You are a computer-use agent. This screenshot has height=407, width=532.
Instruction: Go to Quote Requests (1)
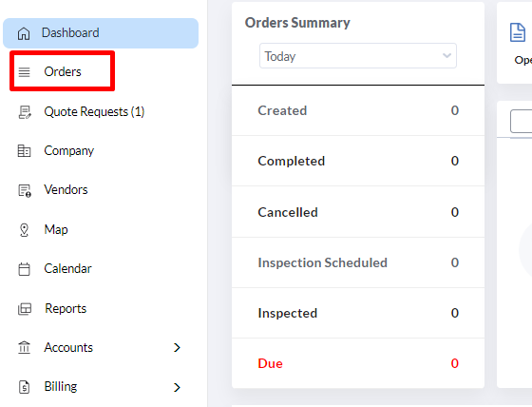pos(94,112)
